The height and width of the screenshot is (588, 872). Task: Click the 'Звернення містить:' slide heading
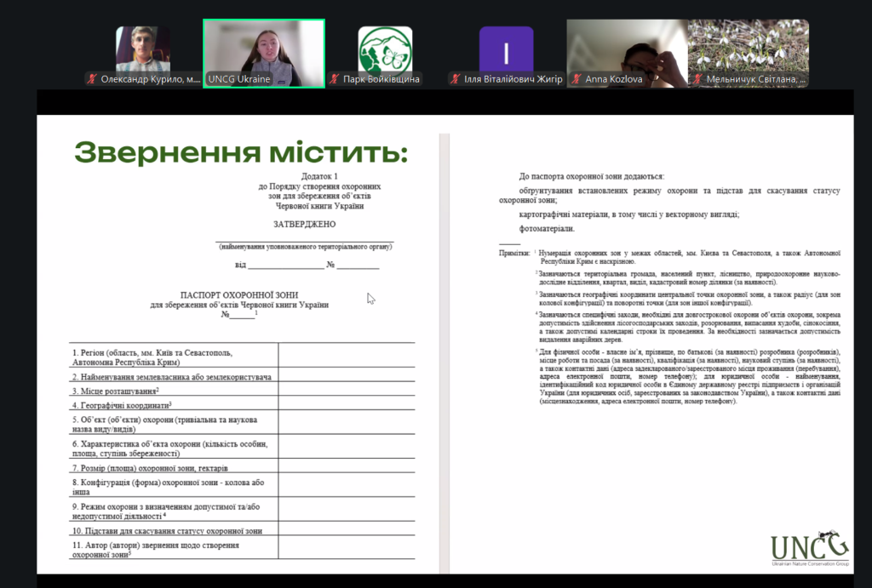[241, 153]
